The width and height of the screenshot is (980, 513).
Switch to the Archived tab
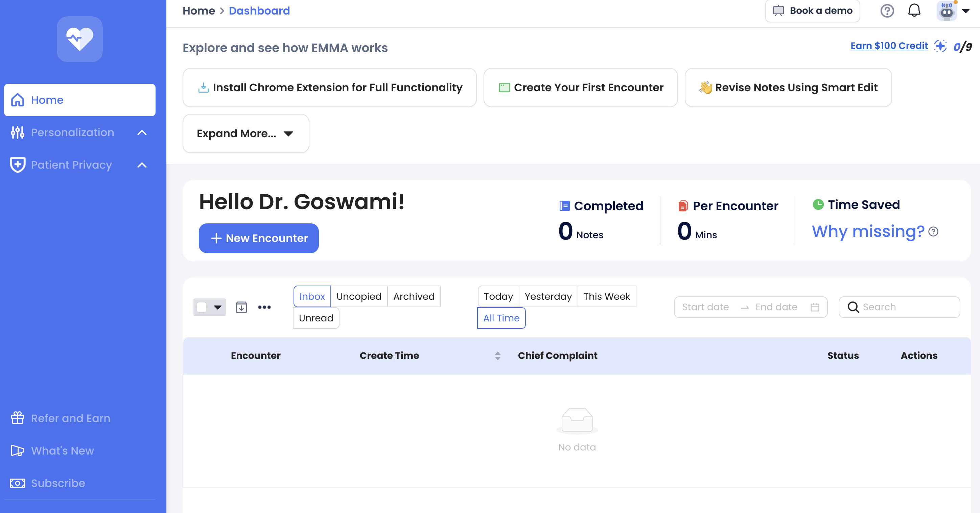coord(414,296)
